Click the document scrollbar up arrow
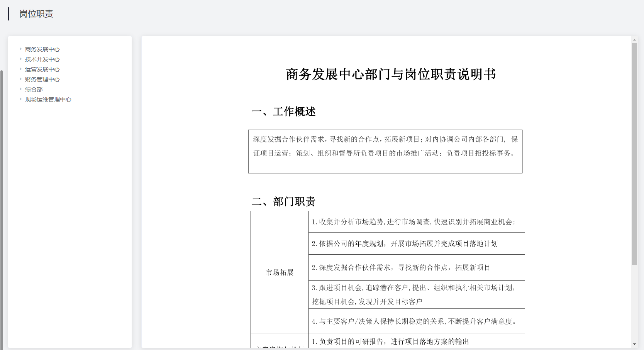644x350 pixels. pyautogui.click(x=634, y=40)
